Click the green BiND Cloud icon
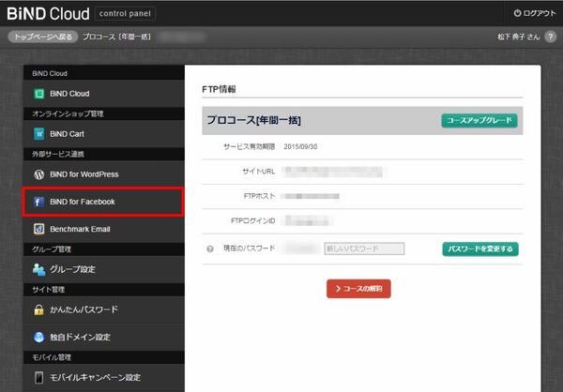The width and height of the screenshot is (563, 392). coord(38,94)
